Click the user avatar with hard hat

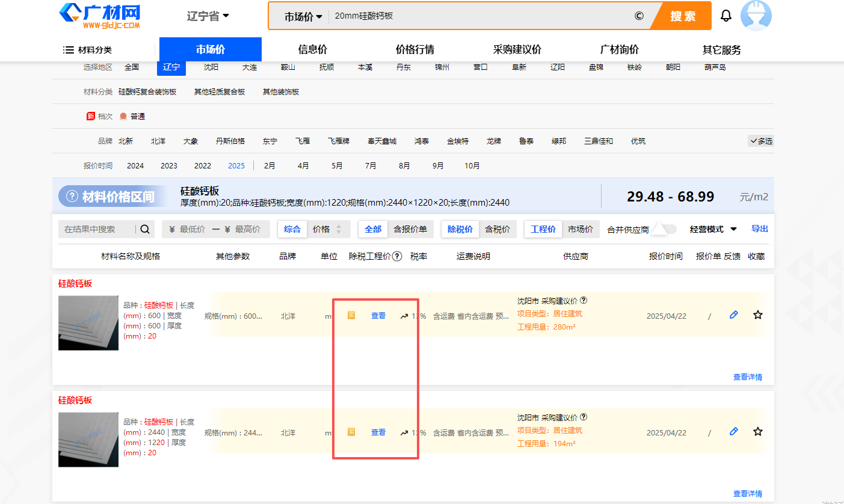(x=757, y=16)
